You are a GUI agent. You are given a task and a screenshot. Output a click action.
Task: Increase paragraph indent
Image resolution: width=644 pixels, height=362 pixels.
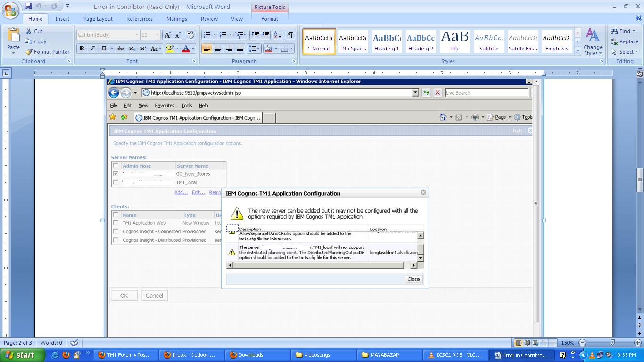266,35
